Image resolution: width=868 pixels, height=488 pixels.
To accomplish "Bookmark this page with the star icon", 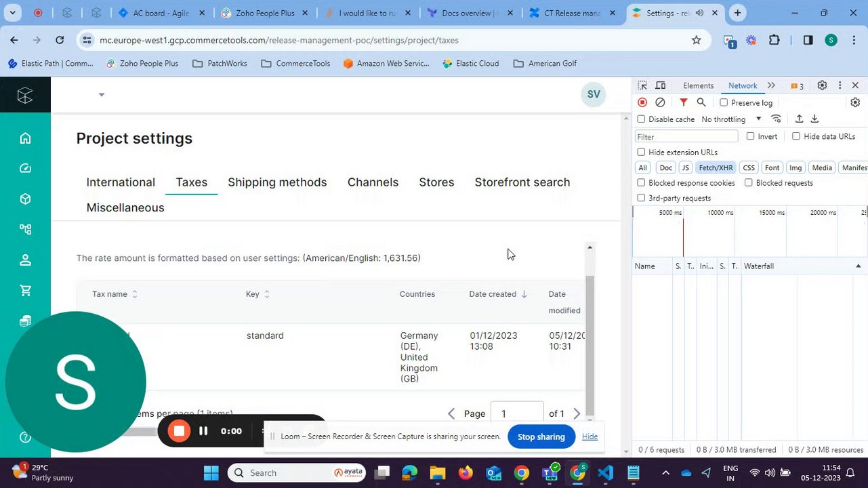I will 696,40.
